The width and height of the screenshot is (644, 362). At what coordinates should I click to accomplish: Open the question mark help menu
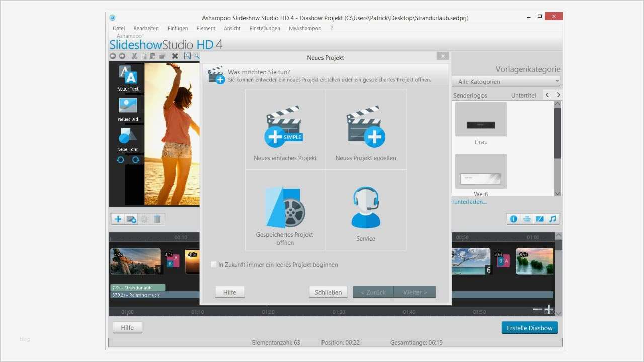coord(332,28)
